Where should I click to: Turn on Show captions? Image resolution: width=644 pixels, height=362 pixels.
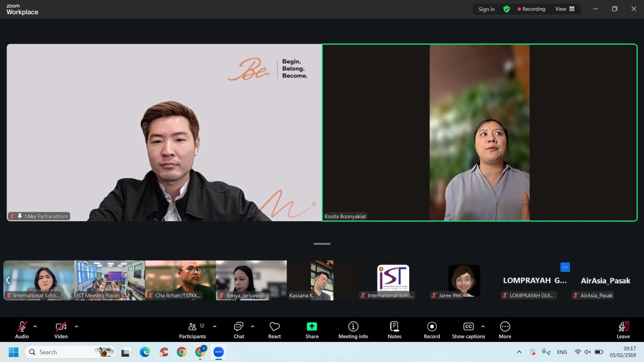(469, 330)
